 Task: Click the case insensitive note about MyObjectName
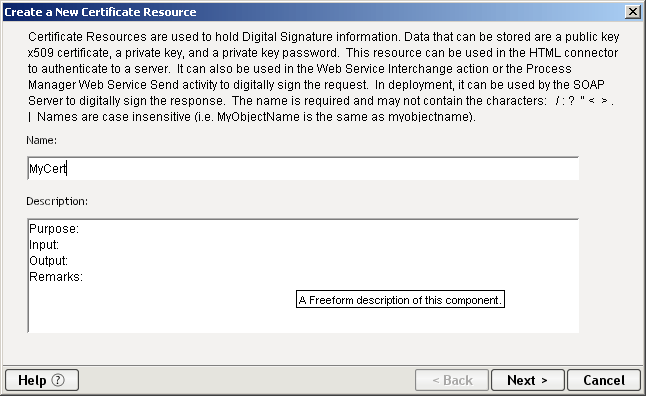pos(256,117)
